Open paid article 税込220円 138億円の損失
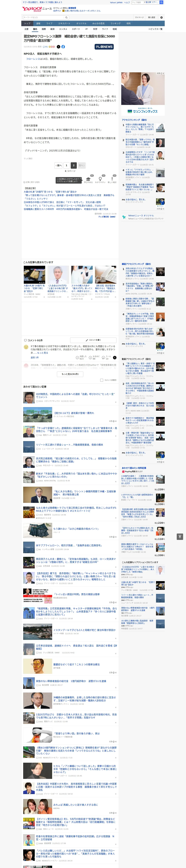The width and height of the screenshot is (186, 868). point(138,480)
